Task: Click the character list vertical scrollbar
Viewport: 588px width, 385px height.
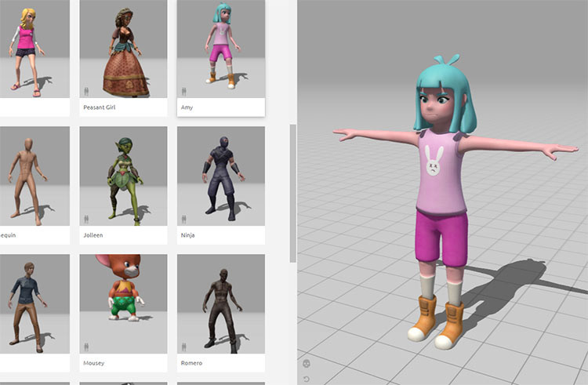Action: pyautogui.click(x=293, y=194)
